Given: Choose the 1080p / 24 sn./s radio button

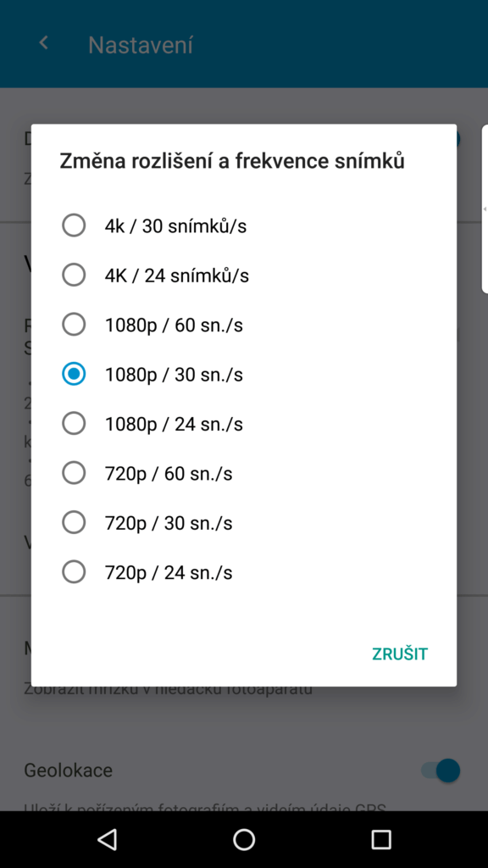Looking at the screenshot, I should (74, 424).
